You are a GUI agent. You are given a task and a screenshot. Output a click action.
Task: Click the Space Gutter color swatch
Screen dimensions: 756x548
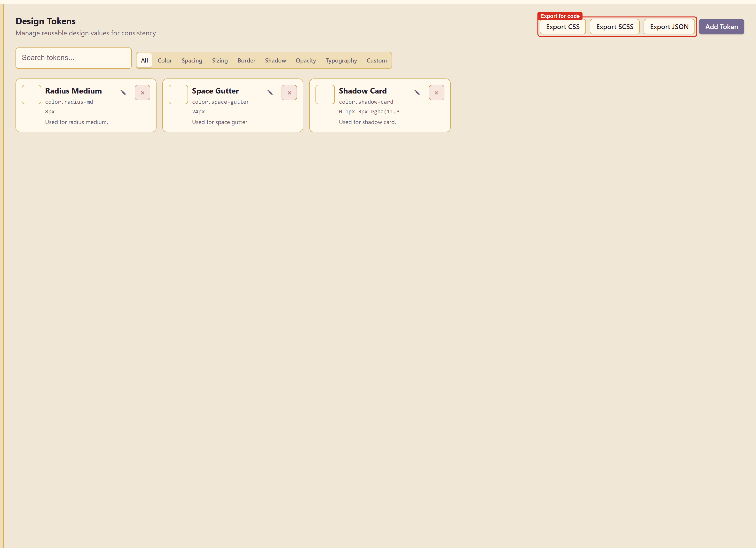tap(178, 94)
